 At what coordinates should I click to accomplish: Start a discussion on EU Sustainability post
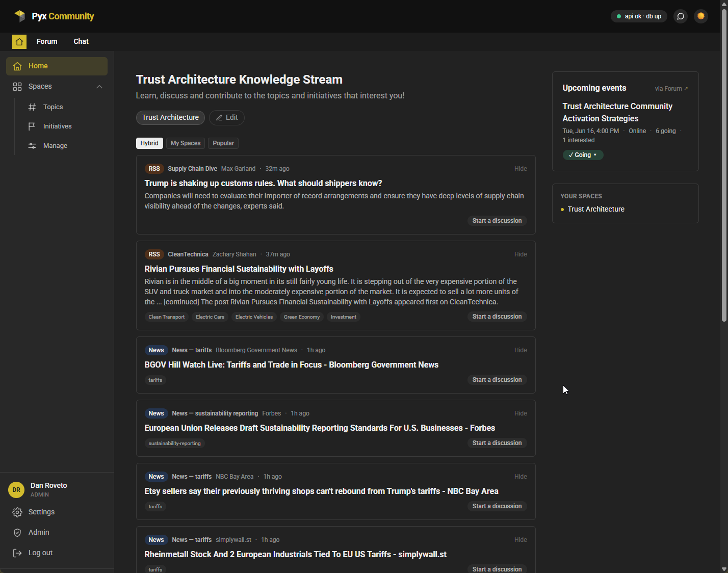(497, 443)
